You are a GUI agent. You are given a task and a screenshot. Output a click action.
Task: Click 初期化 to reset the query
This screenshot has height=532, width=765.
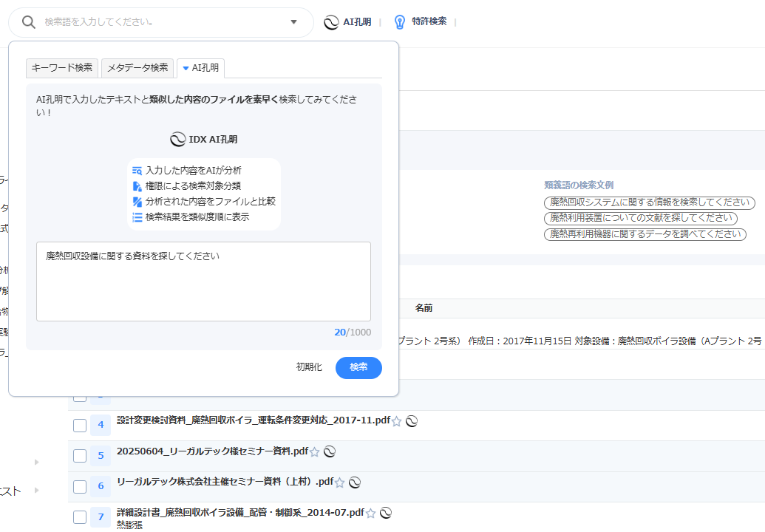309,367
